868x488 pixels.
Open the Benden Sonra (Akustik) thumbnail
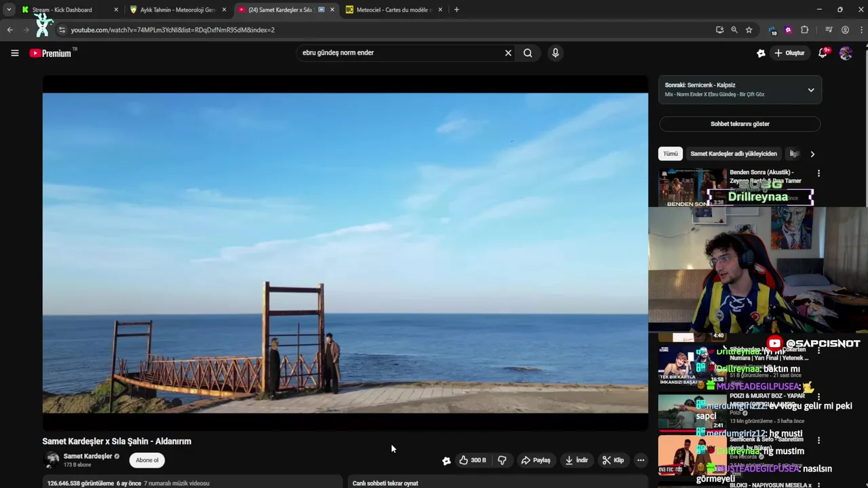point(692,188)
